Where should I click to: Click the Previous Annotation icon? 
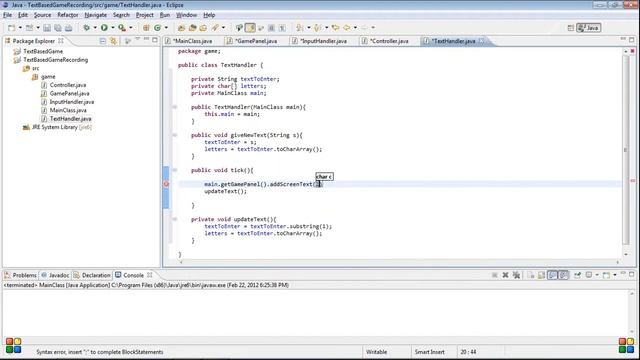[x=318, y=28]
